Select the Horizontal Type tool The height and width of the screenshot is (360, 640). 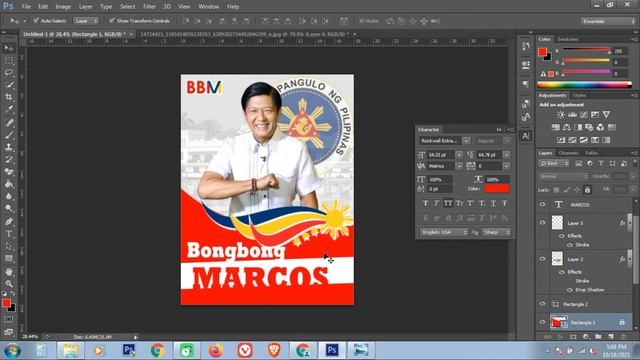9,234
